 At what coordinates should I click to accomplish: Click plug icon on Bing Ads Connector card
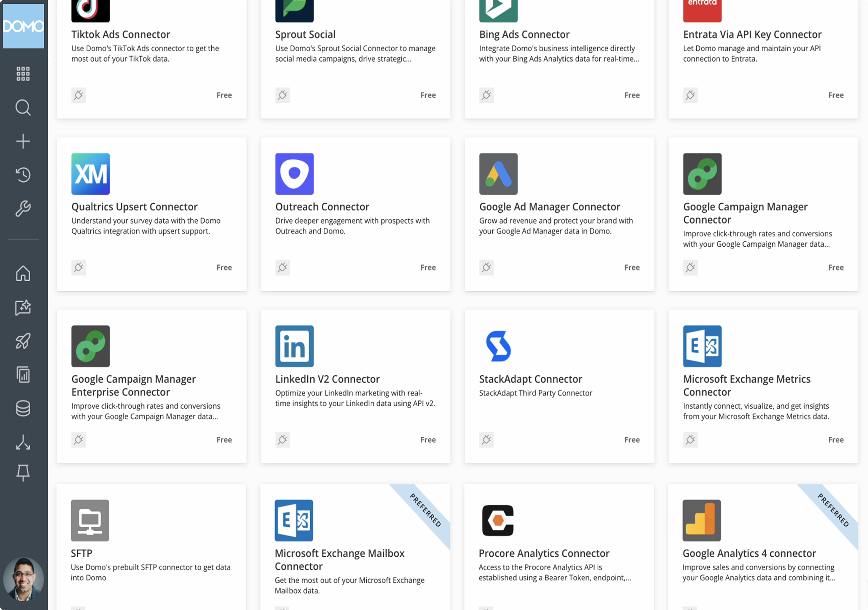(487, 95)
